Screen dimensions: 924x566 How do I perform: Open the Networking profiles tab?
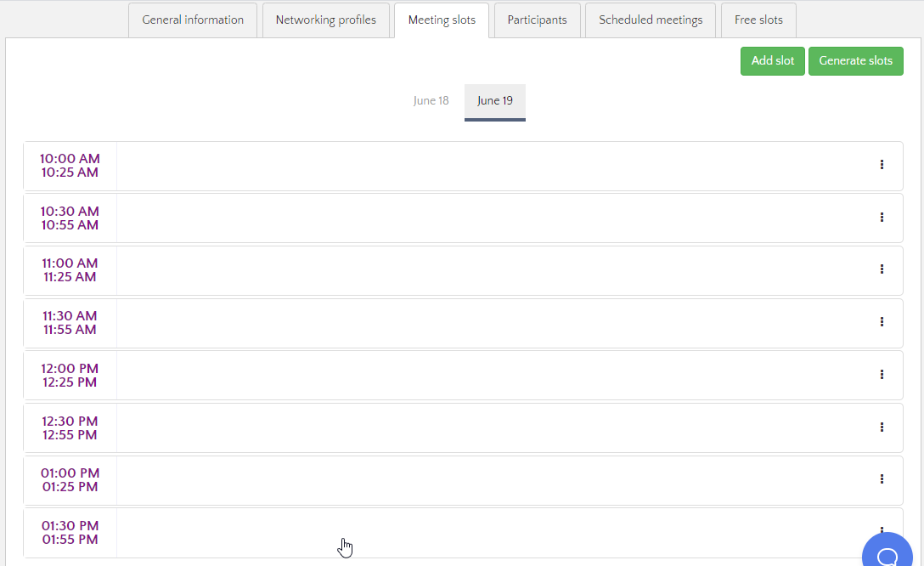pyautogui.click(x=325, y=20)
